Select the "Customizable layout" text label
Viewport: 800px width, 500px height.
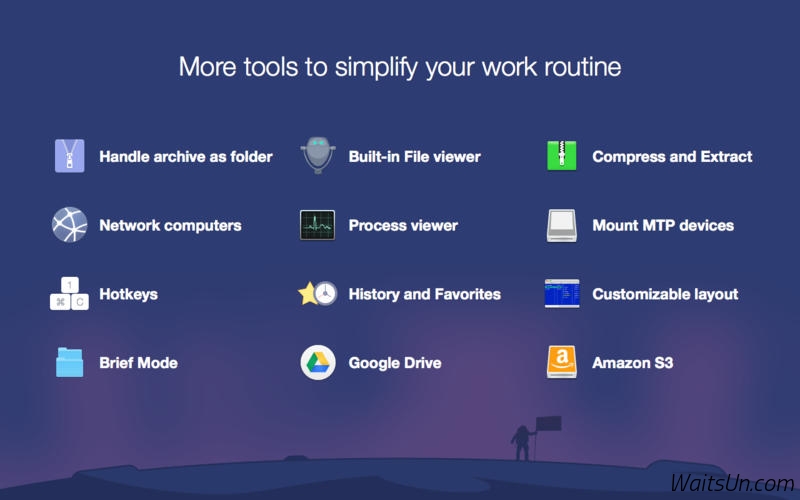click(x=665, y=294)
